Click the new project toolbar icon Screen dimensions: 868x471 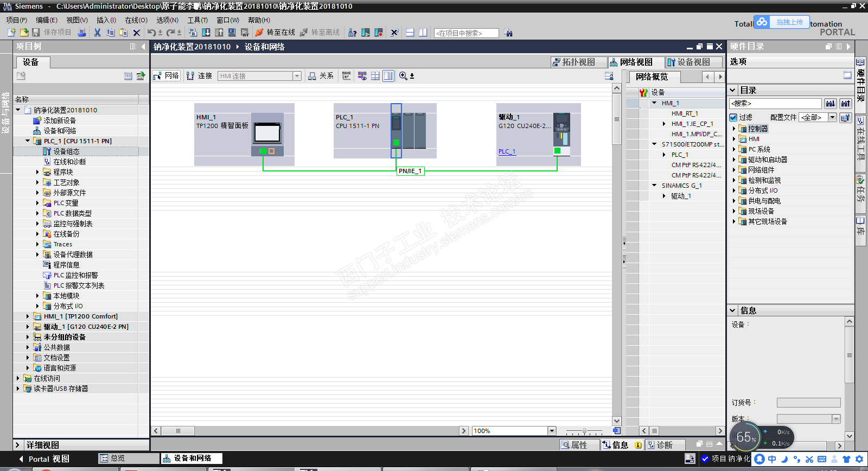(x=11, y=33)
